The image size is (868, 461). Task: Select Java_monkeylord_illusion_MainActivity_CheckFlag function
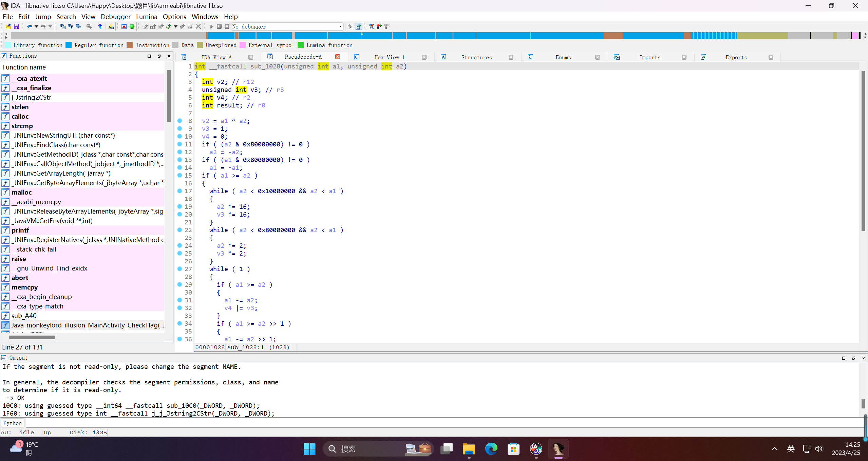(x=83, y=325)
